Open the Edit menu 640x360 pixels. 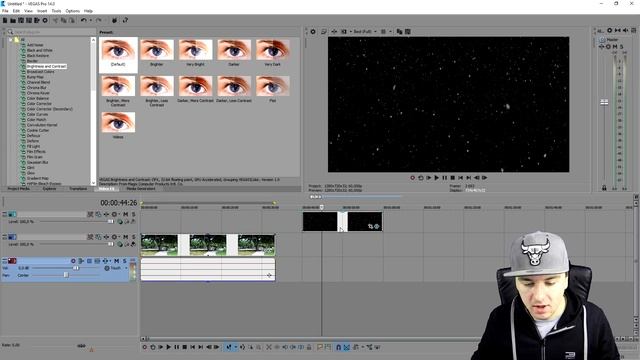click(16, 11)
